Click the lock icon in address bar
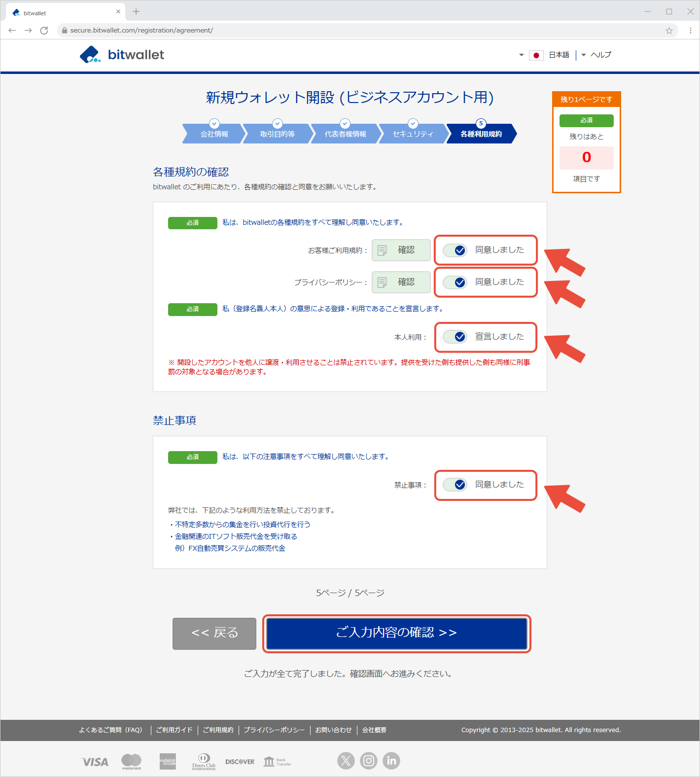This screenshot has height=777, width=700. [64, 31]
